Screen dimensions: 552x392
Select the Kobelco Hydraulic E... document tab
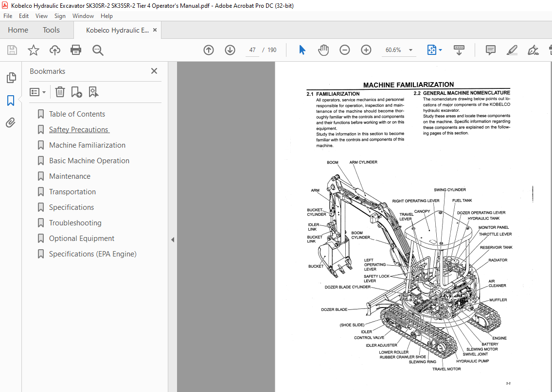117,30
